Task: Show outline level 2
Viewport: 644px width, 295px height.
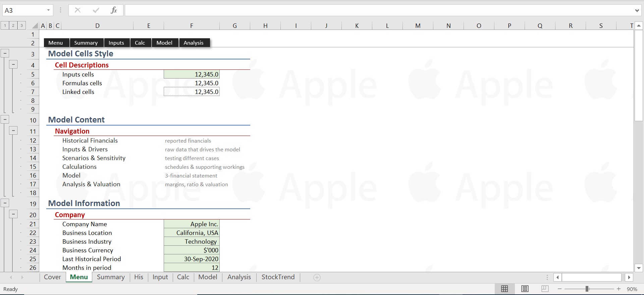Action: tap(13, 26)
